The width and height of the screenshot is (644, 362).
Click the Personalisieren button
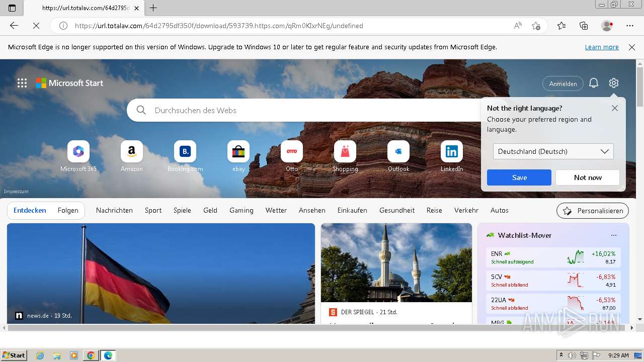coord(593,211)
